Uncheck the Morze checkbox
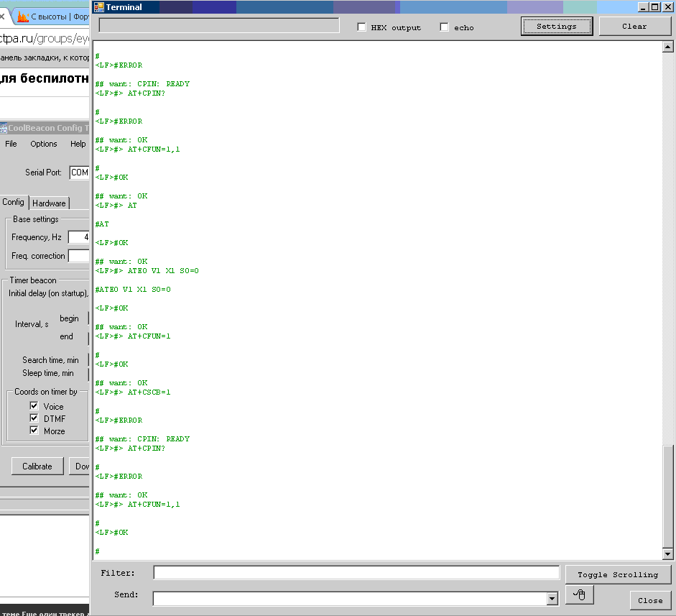The image size is (676, 616). coord(34,431)
